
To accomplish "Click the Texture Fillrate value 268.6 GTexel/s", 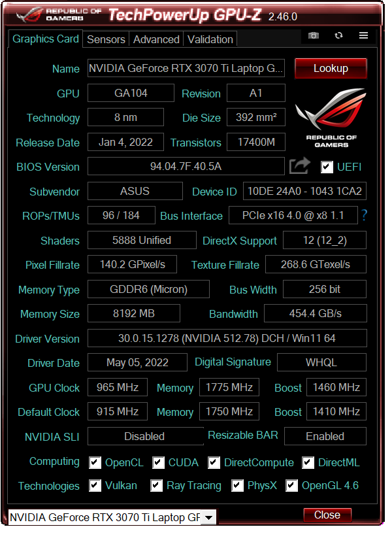I will (x=316, y=265).
